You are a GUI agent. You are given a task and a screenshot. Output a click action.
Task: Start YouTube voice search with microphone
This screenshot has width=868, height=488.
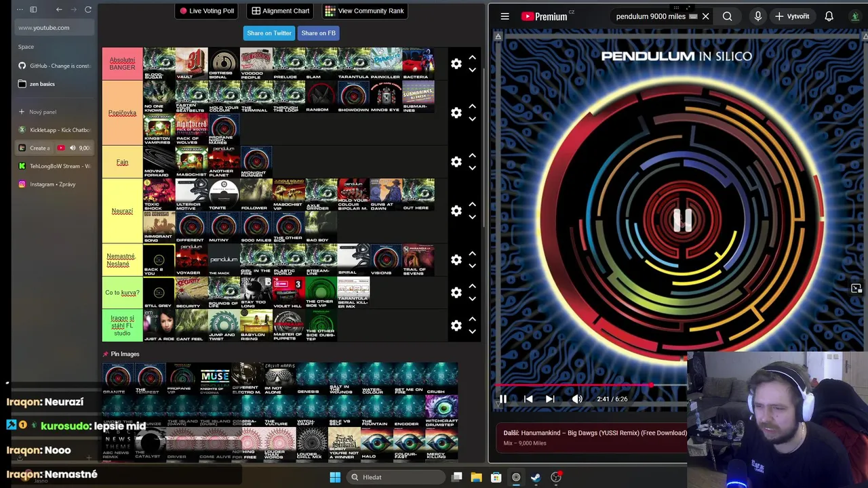[x=757, y=16]
